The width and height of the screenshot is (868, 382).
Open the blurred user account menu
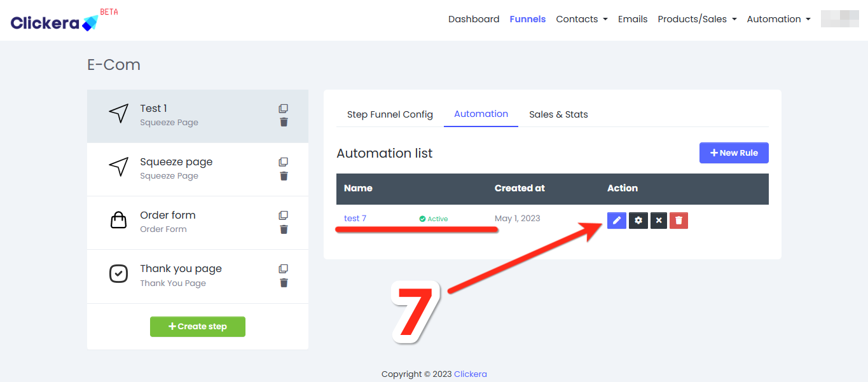(x=839, y=19)
